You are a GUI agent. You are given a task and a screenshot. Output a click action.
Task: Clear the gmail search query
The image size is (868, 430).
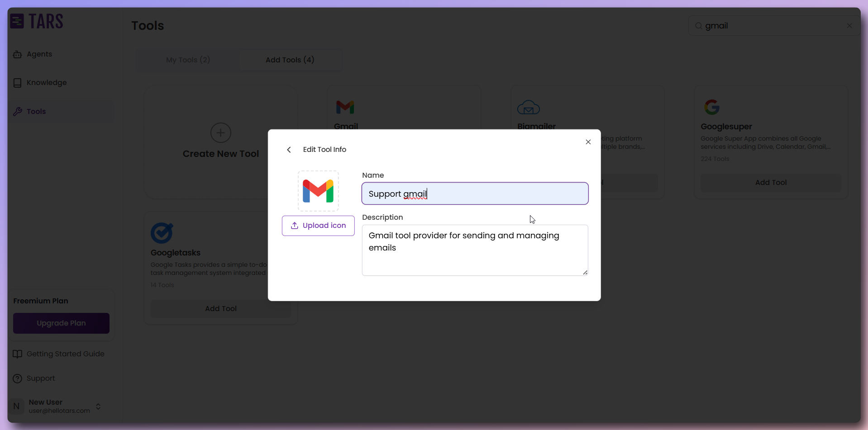[x=849, y=26]
